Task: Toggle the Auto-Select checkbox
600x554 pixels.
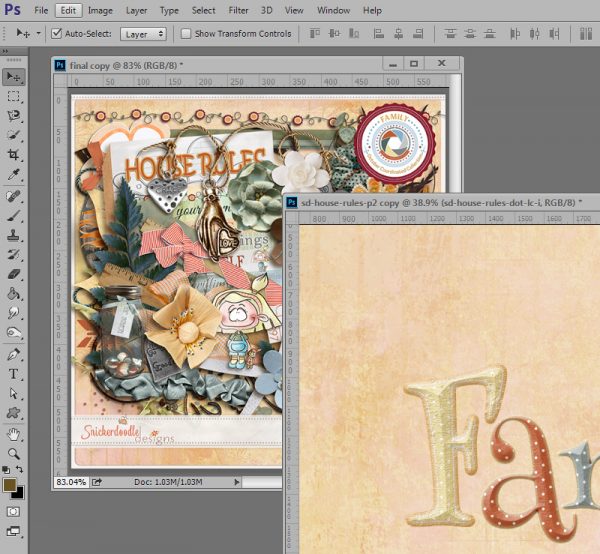Action: pyautogui.click(x=56, y=34)
